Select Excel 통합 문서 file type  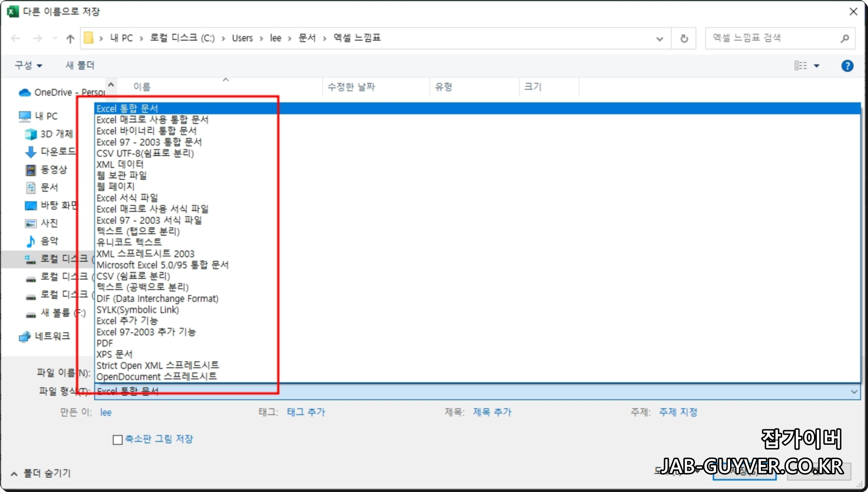(477, 108)
